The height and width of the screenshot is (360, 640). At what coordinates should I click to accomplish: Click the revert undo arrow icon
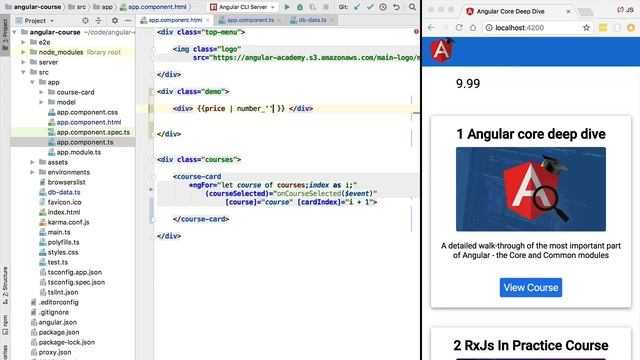tap(396, 7)
